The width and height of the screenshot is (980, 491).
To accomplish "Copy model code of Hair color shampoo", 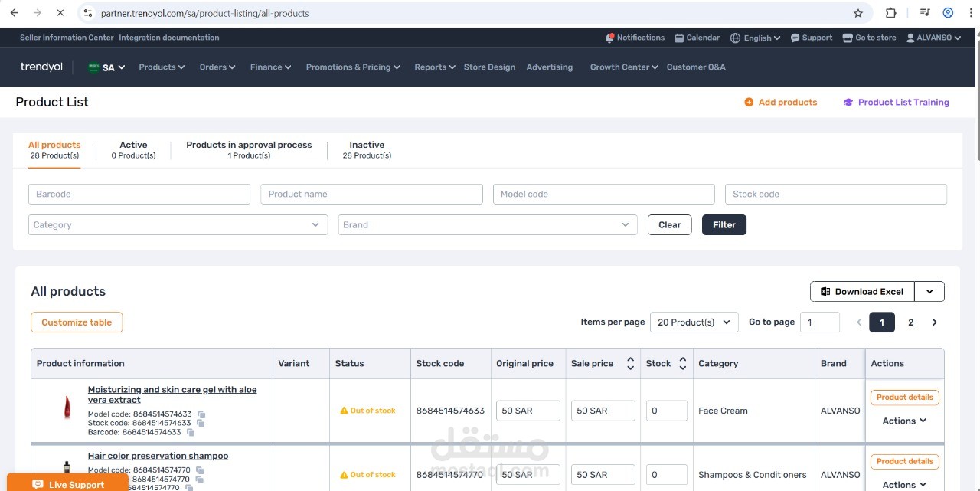I will click(x=200, y=470).
